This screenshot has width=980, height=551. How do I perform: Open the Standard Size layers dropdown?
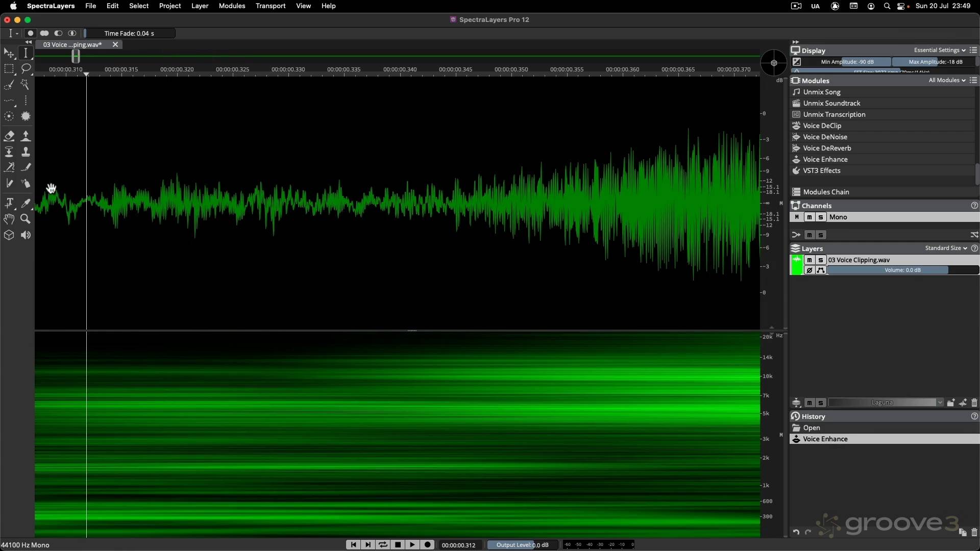coord(946,248)
